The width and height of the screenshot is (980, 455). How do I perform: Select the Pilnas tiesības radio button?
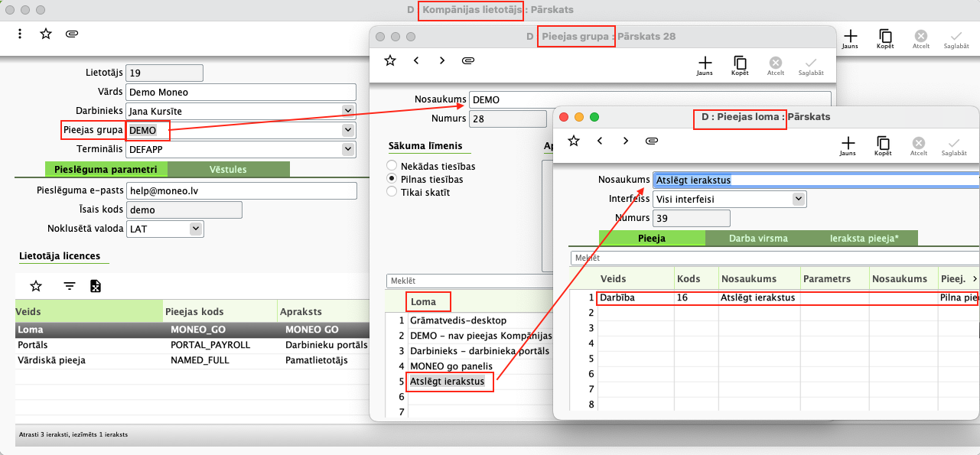point(392,179)
